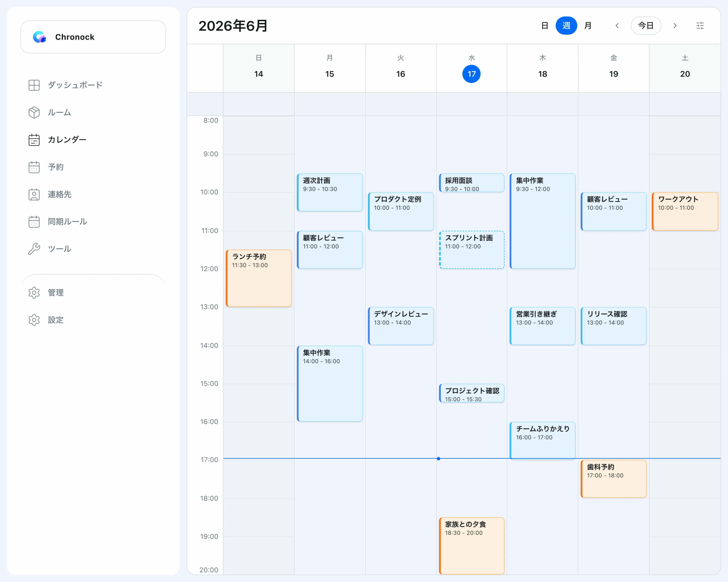Open Monday 集中作業 14:00 event
Image resolution: width=728 pixels, height=582 pixels.
click(x=329, y=384)
